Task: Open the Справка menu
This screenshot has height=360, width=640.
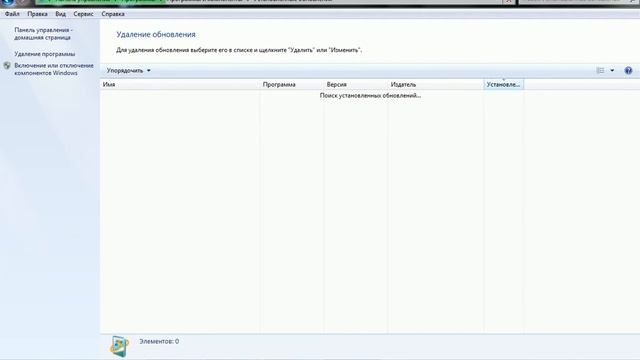Action: [x=113, y=14]
